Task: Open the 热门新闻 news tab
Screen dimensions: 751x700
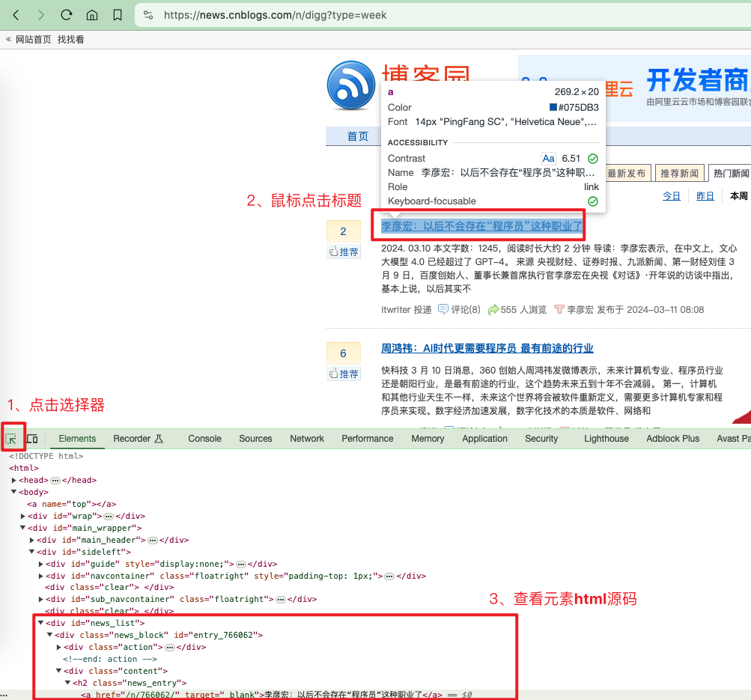Action: point(731,174)
